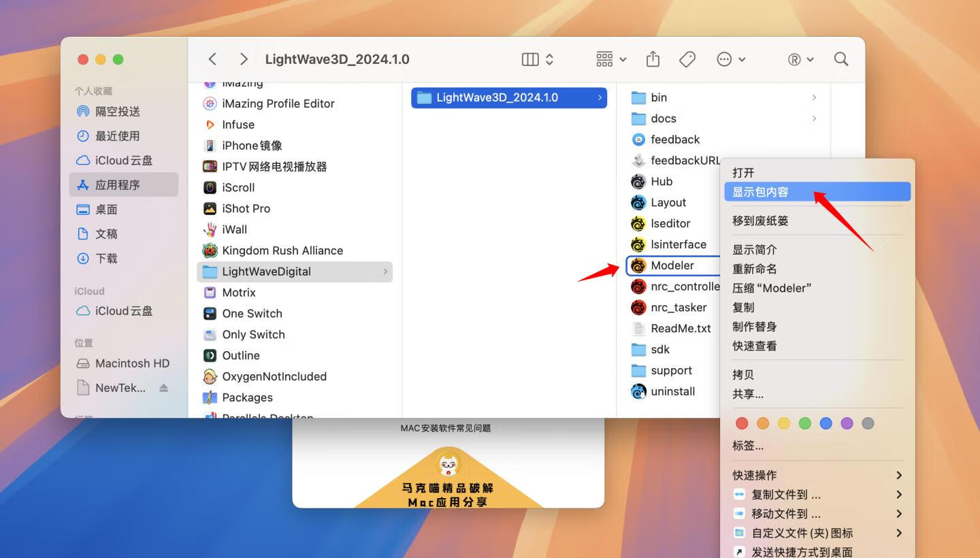Image resolution: width=980 pixels, height=558 pixels.
Task: Eject the NewTek volume
Action: 163,388
